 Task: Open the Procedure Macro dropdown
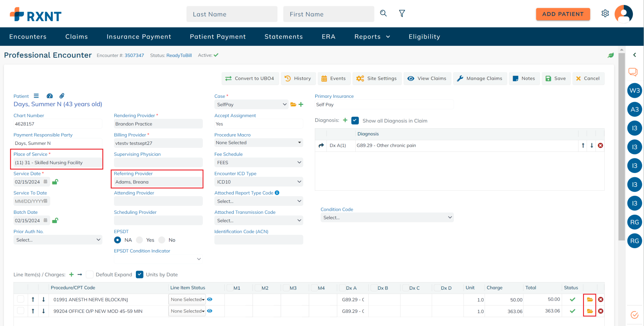point(259,143)
